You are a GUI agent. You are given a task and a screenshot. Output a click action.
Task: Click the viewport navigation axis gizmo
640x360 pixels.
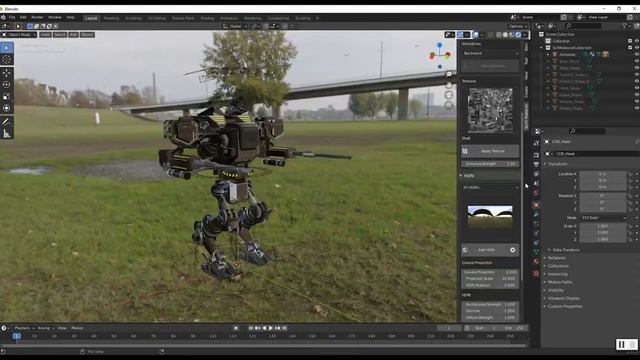pos(440,55)
